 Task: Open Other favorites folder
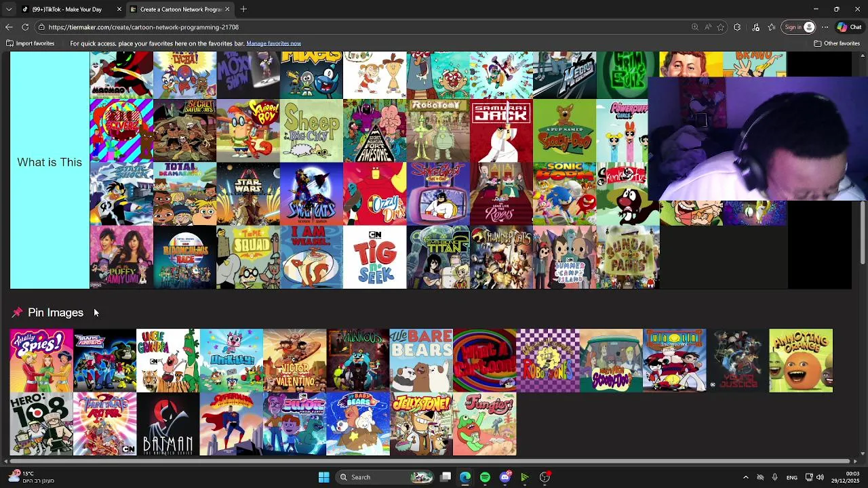point(837,43)
